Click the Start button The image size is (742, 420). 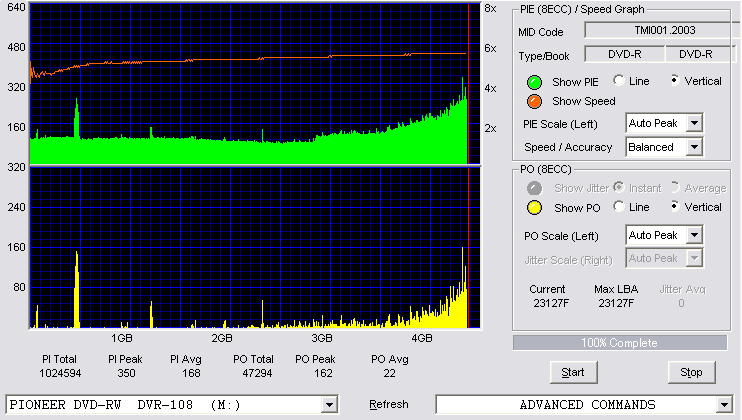(x=573, y=373)
